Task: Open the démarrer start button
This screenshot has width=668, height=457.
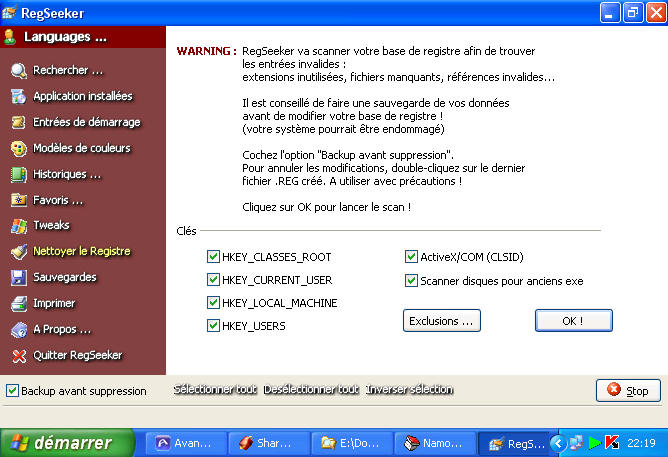Action: coord(68,443)
